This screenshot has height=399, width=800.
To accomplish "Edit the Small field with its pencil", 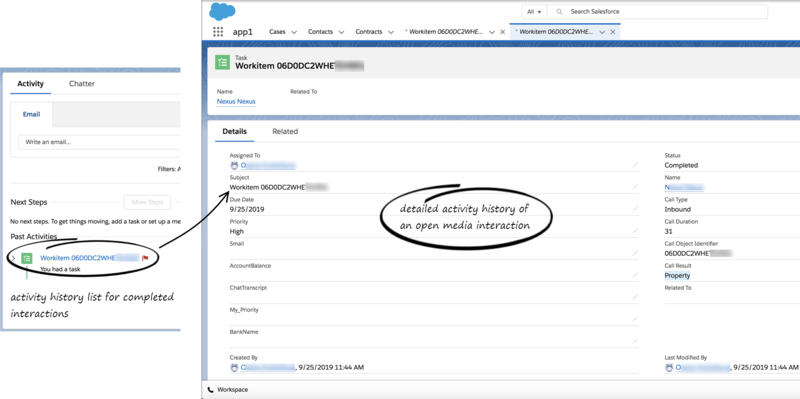I will click(635, 253).
